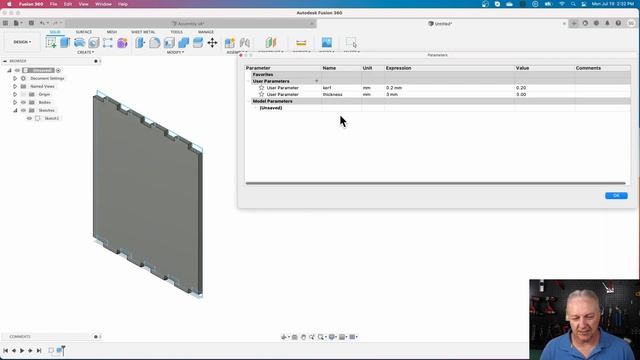Expand the Named Views node
Screen dimensions: 640x360
tap(15, 87)
